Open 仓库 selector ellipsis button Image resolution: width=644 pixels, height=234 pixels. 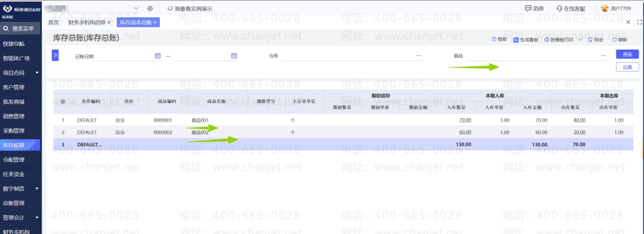click(419, 56)
